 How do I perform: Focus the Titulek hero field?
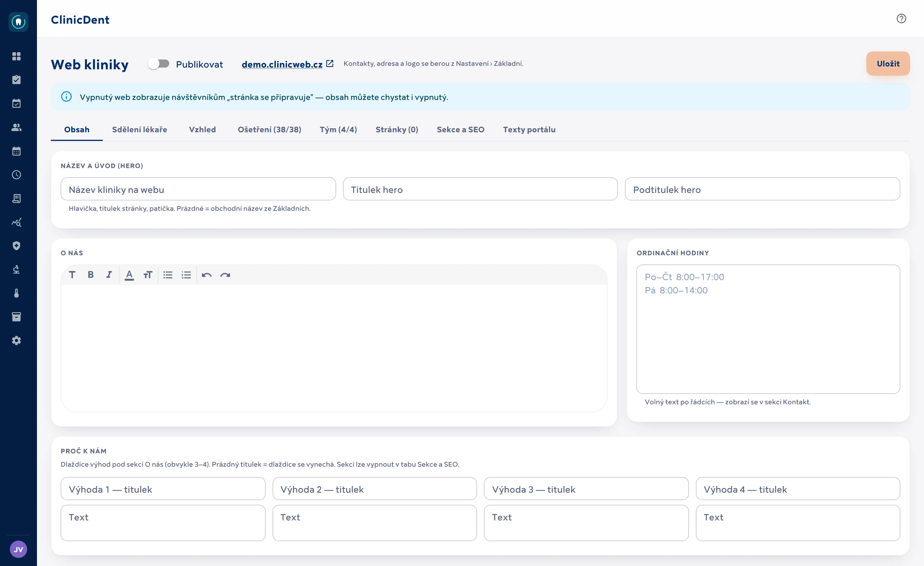[480, 189]
